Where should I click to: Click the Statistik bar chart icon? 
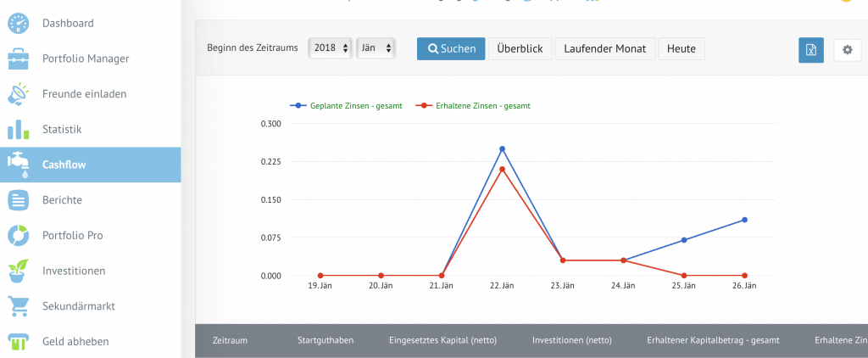click(19, 130)
